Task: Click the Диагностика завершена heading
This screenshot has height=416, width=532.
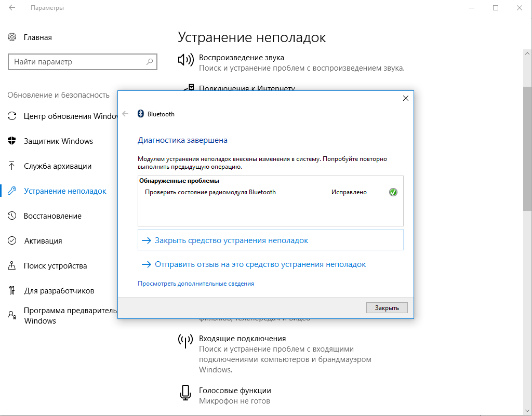Action: tap(182, 140)
